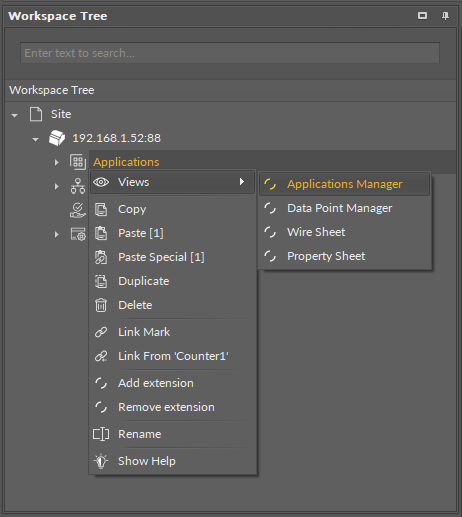Expand the Applications tree node arrow
462x517 pixels.
point(57,162)
